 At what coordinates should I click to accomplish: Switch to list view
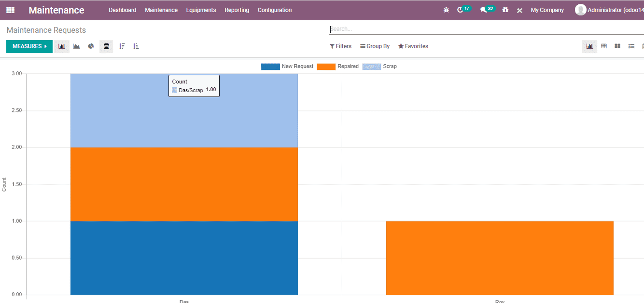[631, 46]
